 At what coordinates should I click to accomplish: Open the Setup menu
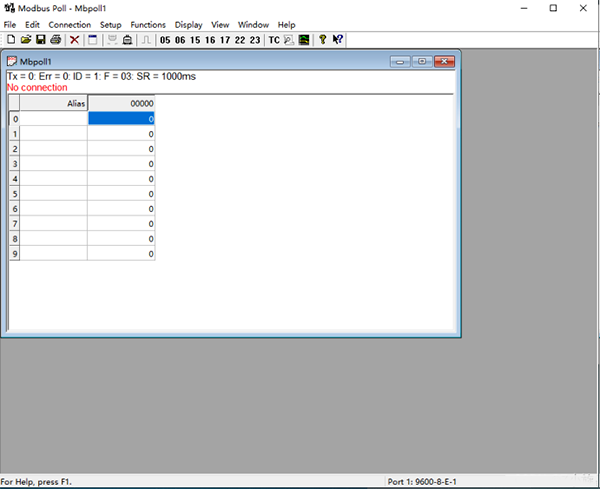point(110,24)
